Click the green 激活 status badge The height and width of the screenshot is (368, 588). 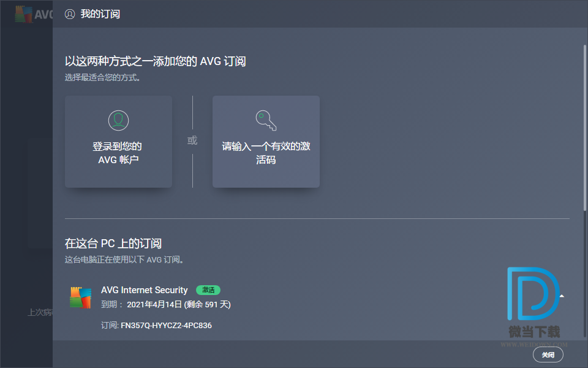pos(208,290)
